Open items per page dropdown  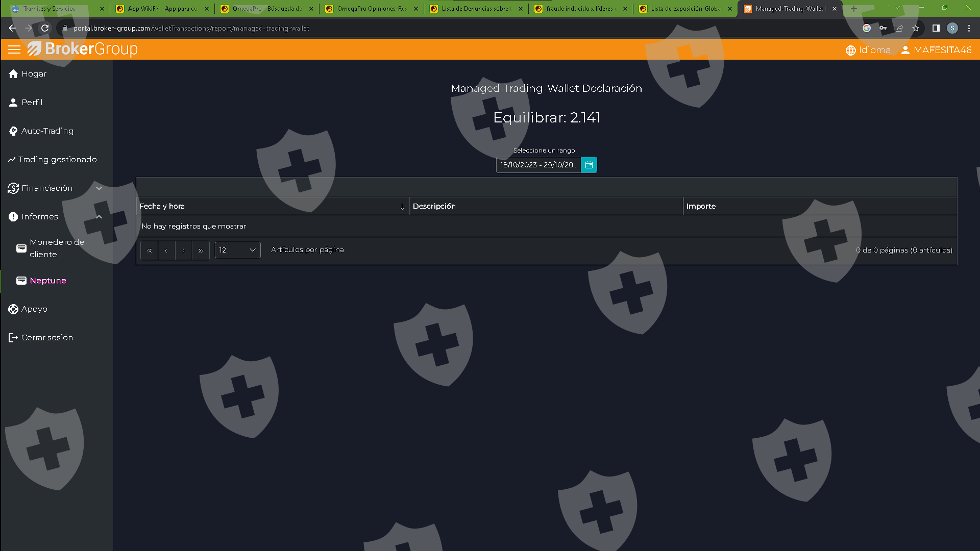pyautogui.click(x=237, y=250)
